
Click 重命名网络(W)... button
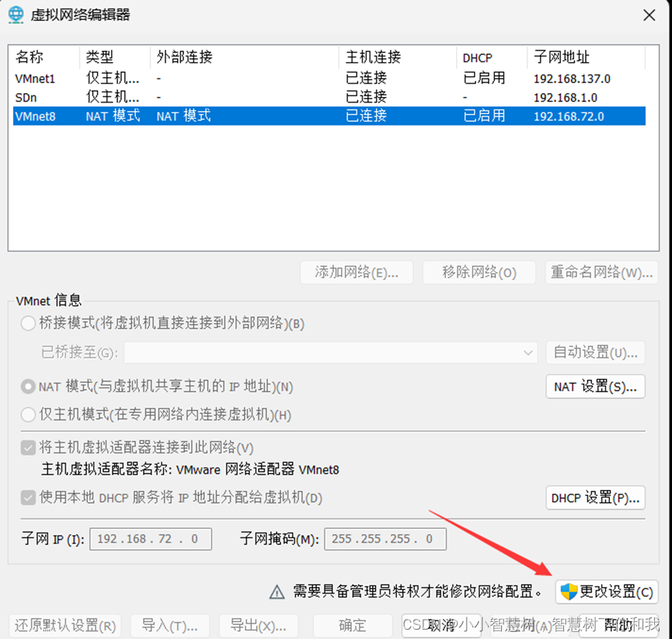pos(601,273)
